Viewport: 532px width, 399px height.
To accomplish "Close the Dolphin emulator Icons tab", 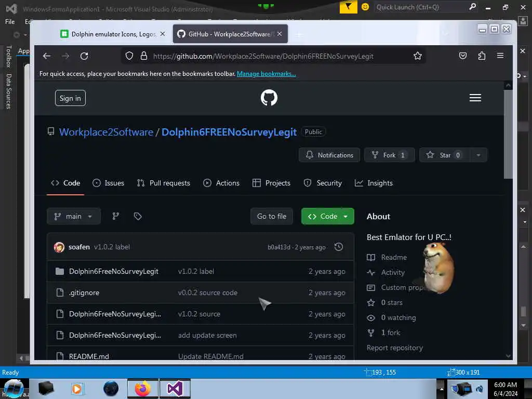I will coord(163,34).
